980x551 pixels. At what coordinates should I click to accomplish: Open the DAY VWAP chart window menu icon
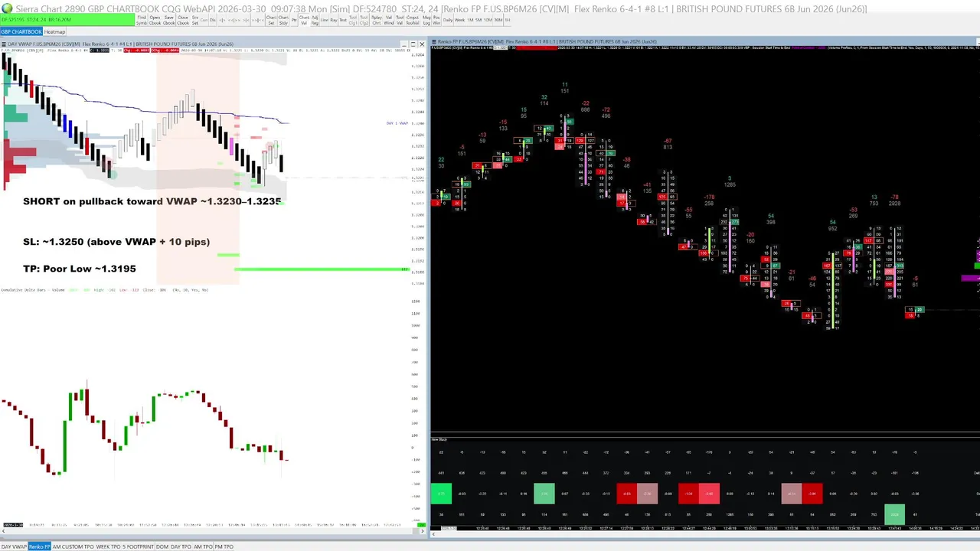(x=4, y=44)
